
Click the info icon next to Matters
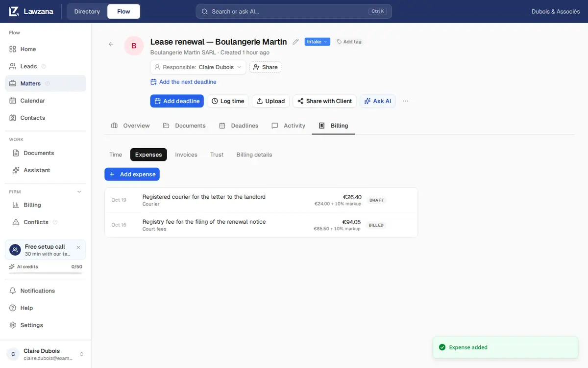point(48,83)
